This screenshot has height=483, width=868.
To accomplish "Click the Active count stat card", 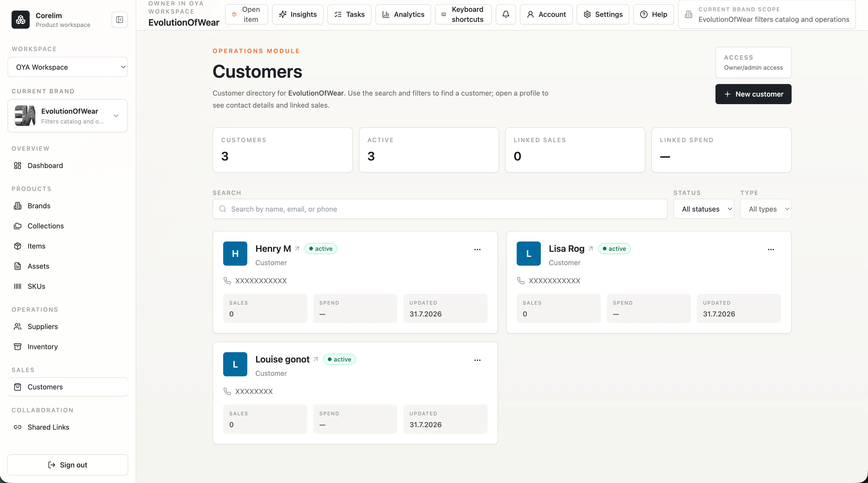I will [x=429, y=150].
